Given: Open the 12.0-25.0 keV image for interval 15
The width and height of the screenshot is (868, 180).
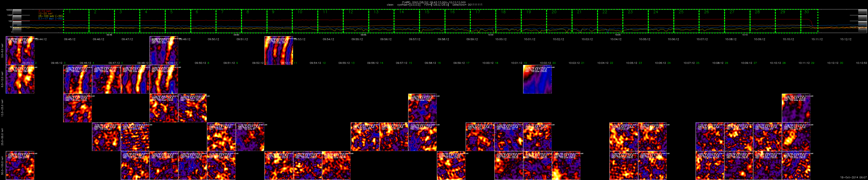Looking at the screenshot, I should click(422, 108).
